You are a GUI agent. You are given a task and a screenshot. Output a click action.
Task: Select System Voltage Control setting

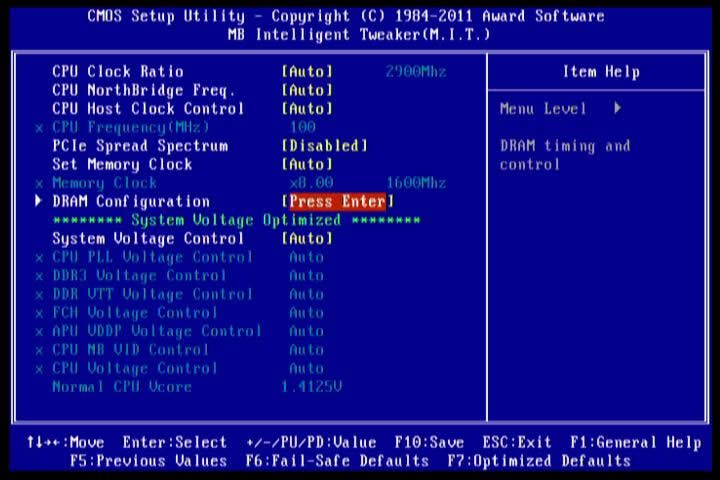[148, 239]
